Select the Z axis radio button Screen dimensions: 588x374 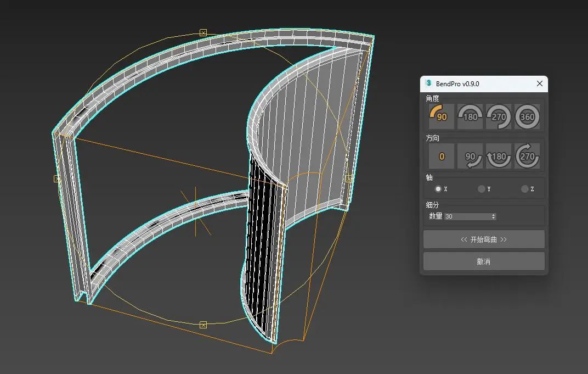524,189
